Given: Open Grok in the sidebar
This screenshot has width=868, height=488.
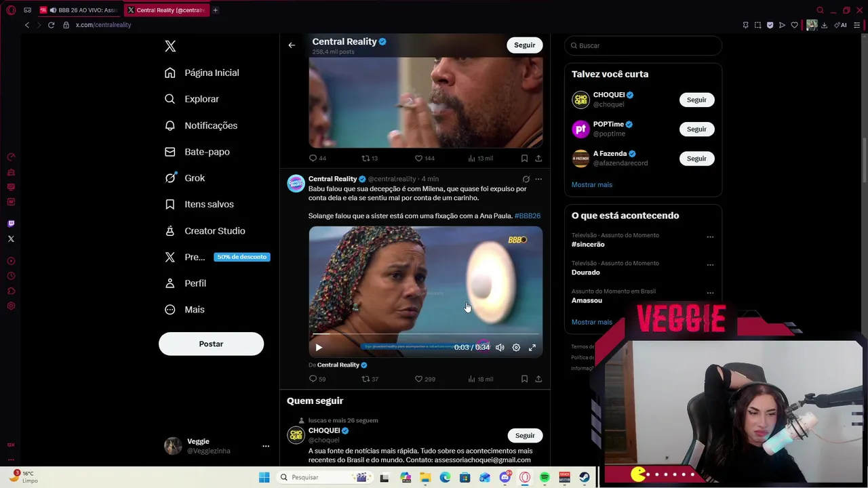Looking at the screenshot, I should (x=185, y=178).
